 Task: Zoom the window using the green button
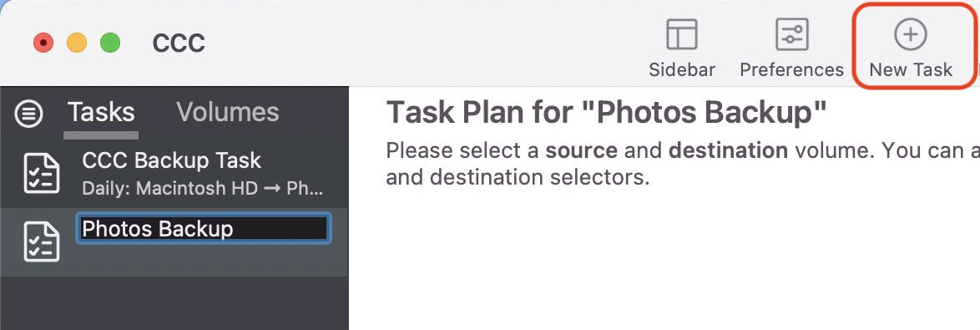pyautogui.click(x=110, y=43)
